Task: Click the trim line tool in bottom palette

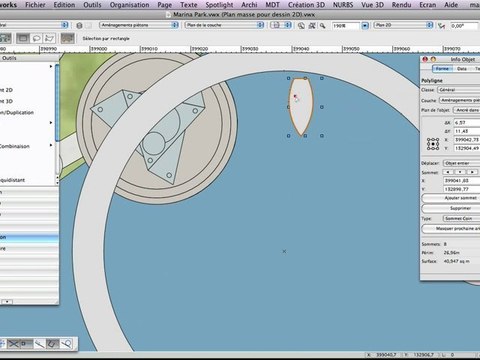Action: point(39,343)
